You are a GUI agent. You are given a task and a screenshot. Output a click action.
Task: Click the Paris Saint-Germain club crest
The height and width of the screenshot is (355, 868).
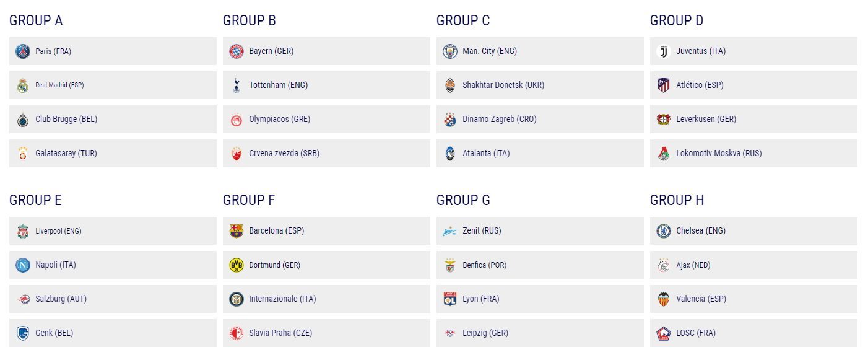coord(23,51)
